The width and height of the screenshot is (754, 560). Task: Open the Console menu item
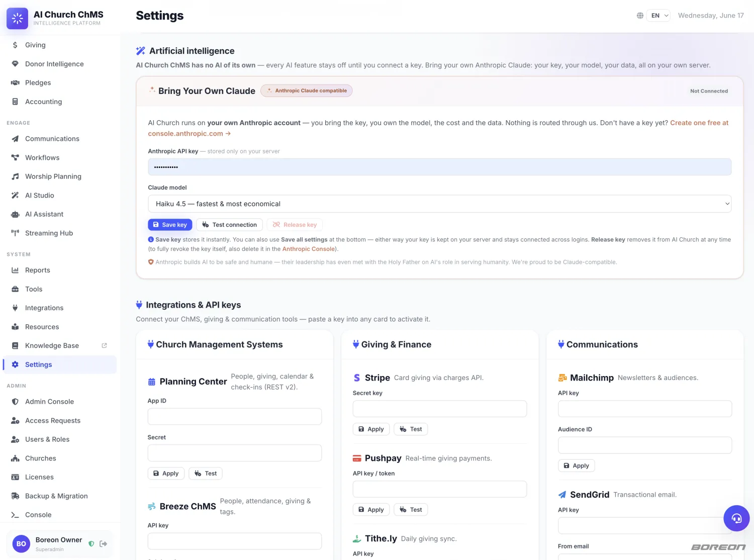tap(60, 515)
